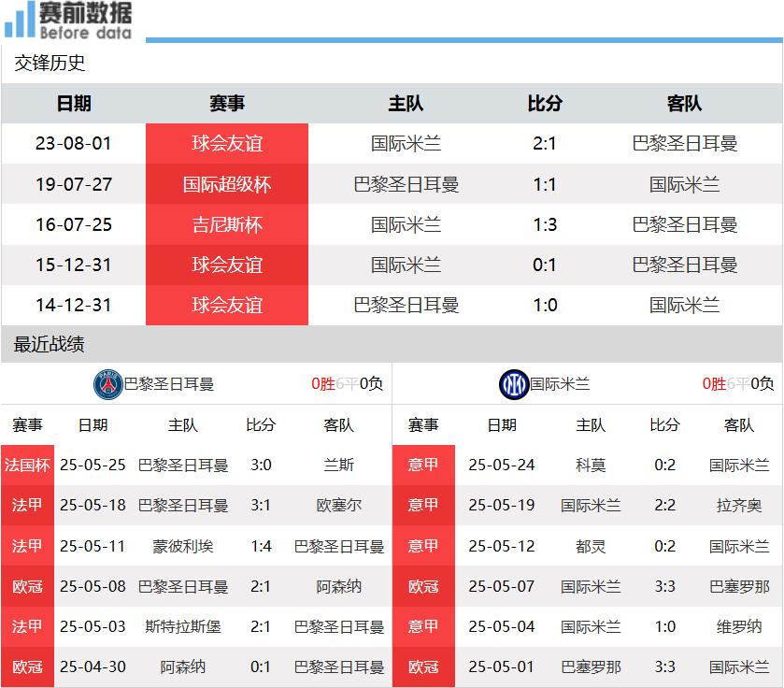
Task: Click the red 法甲 tag for 25-05-18
Action: point(27,505)
